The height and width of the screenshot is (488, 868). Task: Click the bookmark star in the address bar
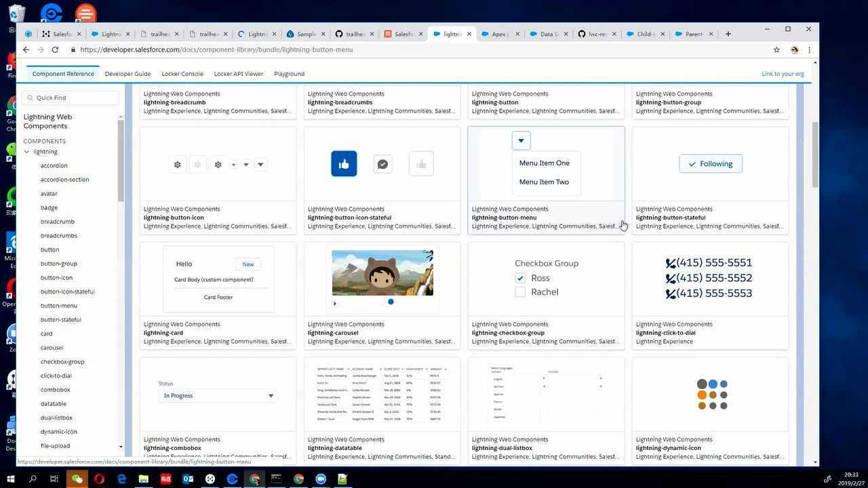coord(777,49)
